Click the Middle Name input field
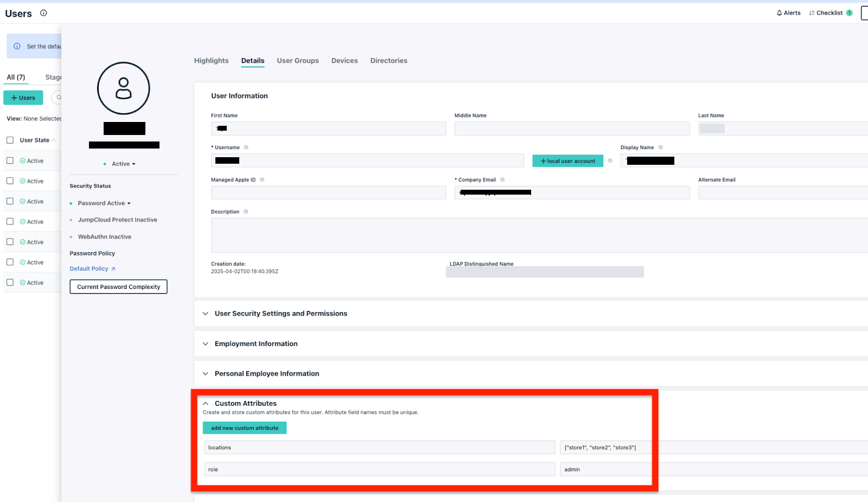868x502 pixels. coord(572,128)
